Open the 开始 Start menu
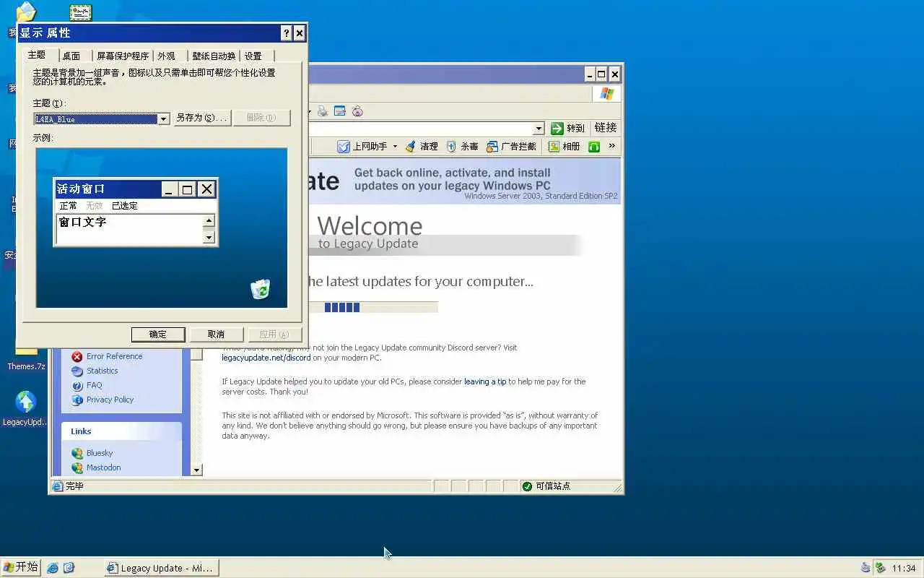The height and width of the screenshot is (578, 924). tap(20, 567)
